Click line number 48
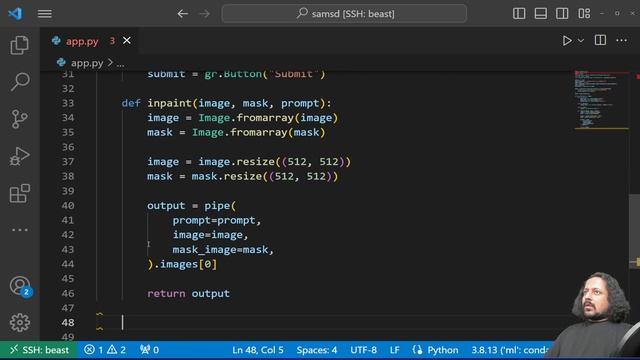 pyautogui.click(x=68, y=322)
